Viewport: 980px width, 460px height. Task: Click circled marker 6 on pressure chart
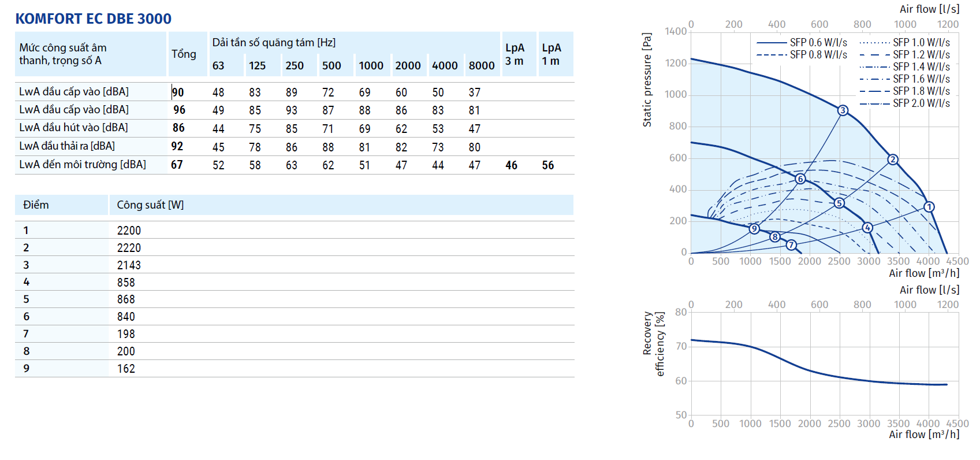point(800,179)
